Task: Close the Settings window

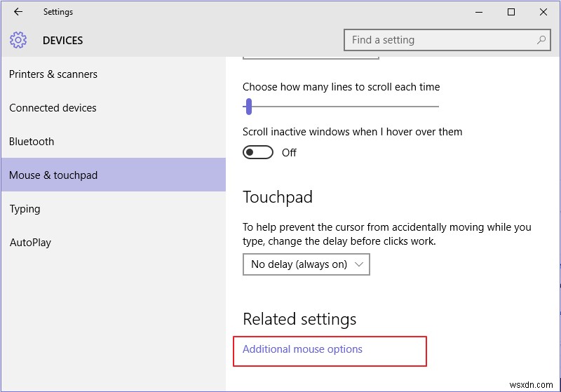Action: point(543,12)
